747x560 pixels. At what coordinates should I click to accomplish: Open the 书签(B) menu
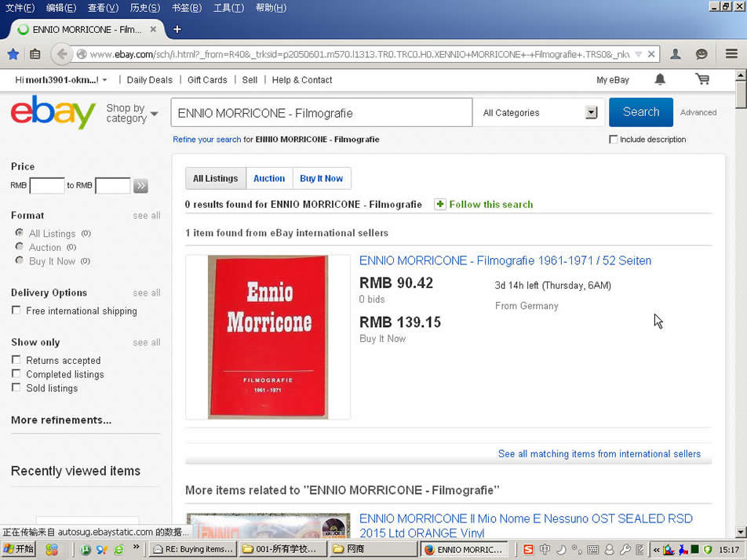(187, 8)
